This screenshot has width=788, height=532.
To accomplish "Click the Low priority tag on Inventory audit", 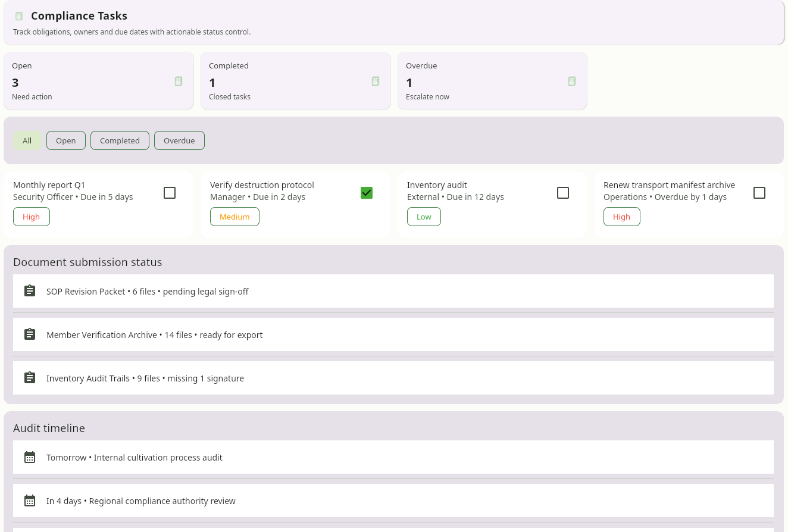I will tap(424, 217).
